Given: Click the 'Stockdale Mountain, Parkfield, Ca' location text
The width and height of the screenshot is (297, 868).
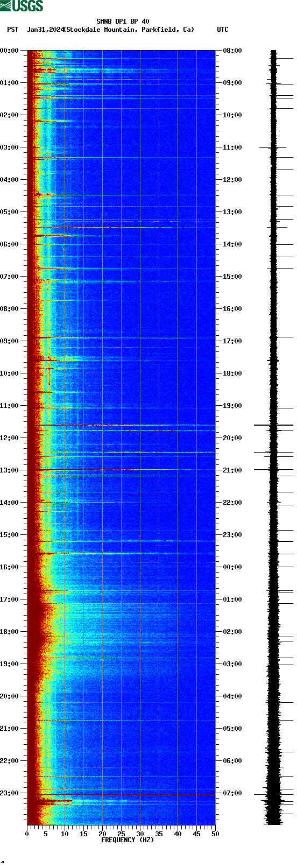Looking at the screenshot, I should click(129, 30).
